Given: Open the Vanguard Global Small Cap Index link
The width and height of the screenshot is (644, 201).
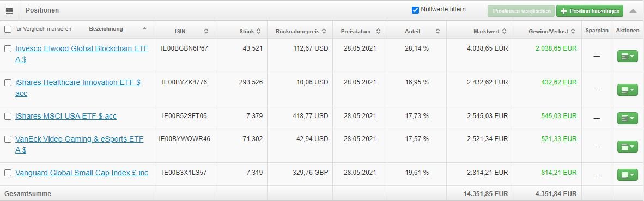Looking at the screenshot, I should (82, 173).
